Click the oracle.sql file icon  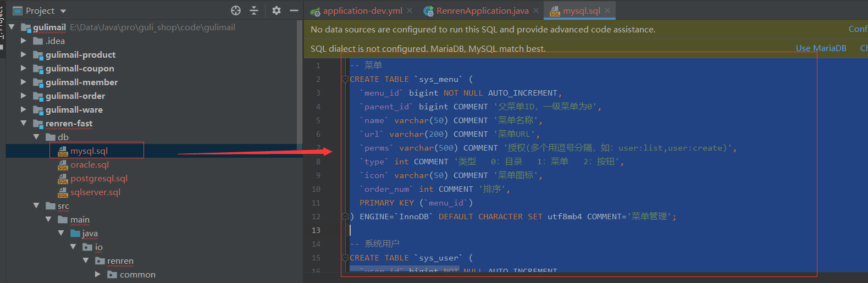(x=63, y=165)
